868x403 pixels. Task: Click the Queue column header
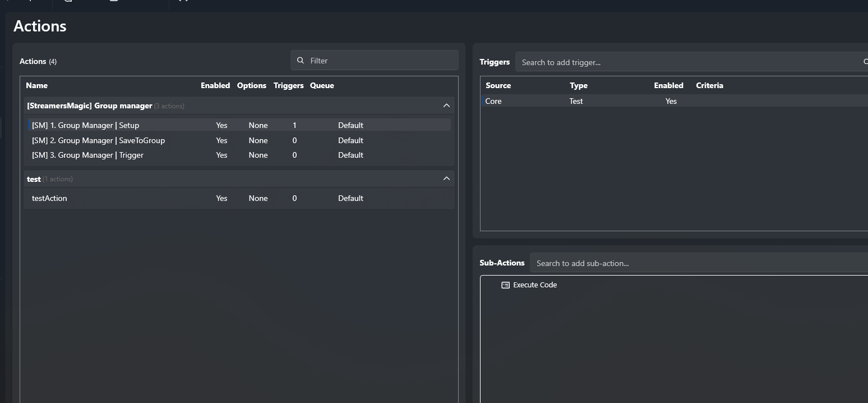[x=322, y=85]
